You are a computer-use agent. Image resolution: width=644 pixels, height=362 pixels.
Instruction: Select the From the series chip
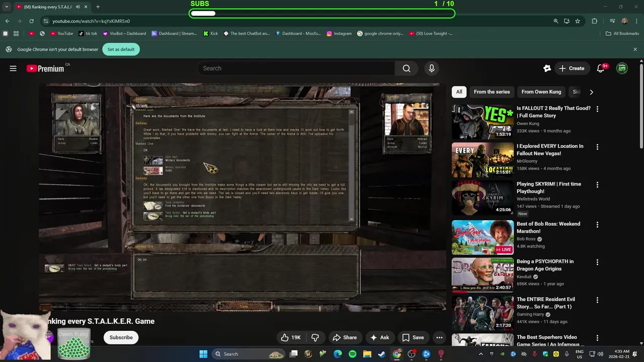(492, 92)
